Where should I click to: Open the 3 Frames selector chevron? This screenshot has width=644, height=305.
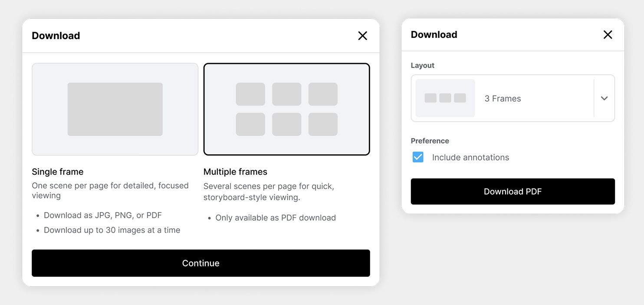tap(604, 98)
